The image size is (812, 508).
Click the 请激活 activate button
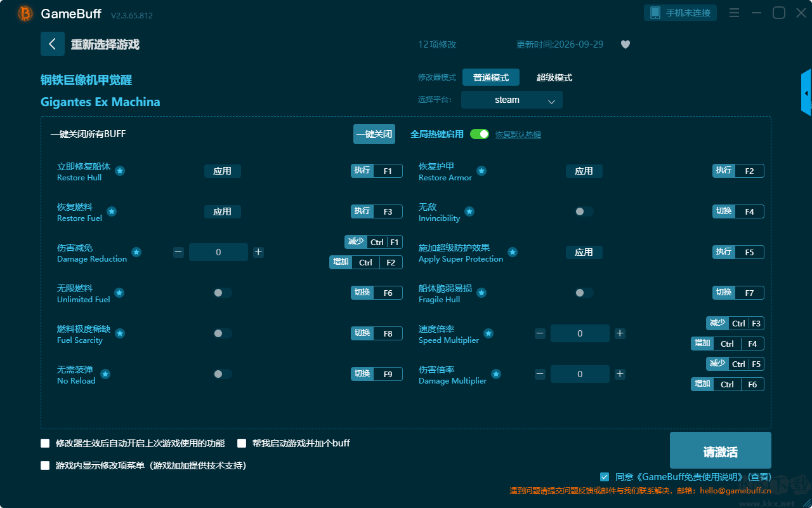721,451
